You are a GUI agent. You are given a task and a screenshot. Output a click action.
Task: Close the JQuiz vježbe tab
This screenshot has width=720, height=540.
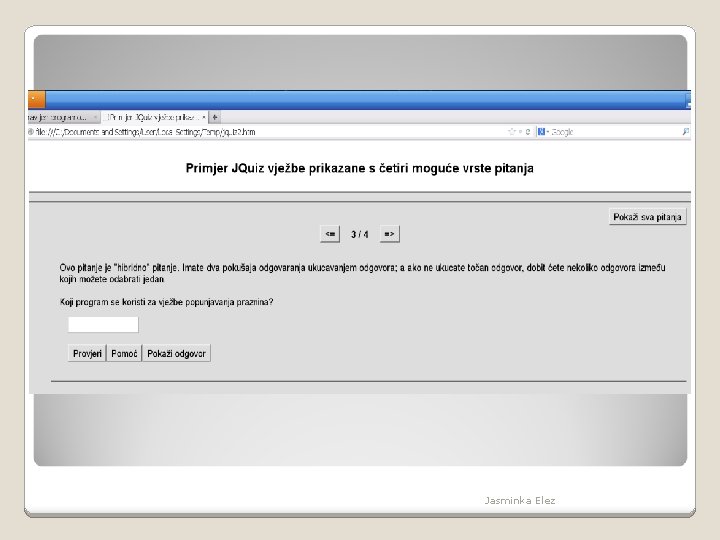(203, 118)
